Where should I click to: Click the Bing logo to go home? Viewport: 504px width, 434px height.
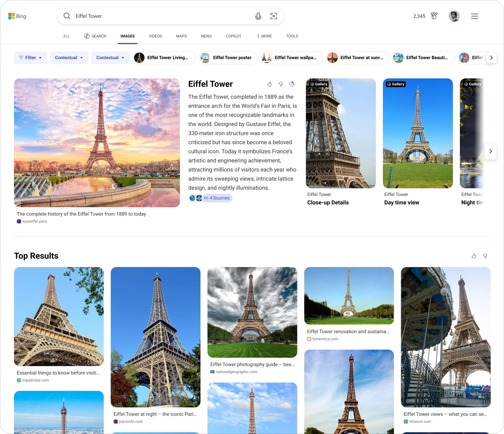coord(17,16)
